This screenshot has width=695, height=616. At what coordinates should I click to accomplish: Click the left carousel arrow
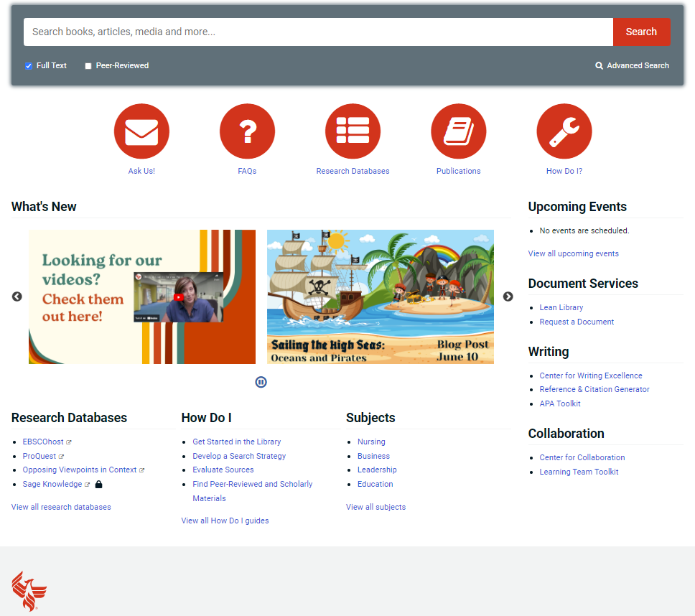[x=17, y=297]
